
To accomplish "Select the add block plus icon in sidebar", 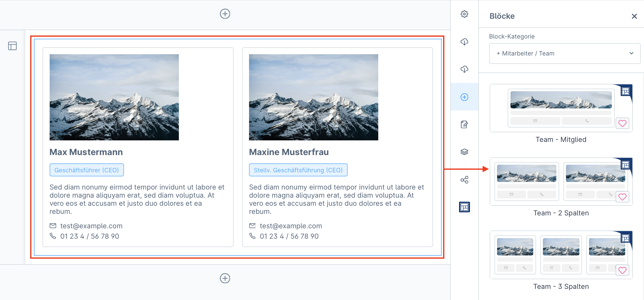I will pyautogui.click(x=464, y=97).
